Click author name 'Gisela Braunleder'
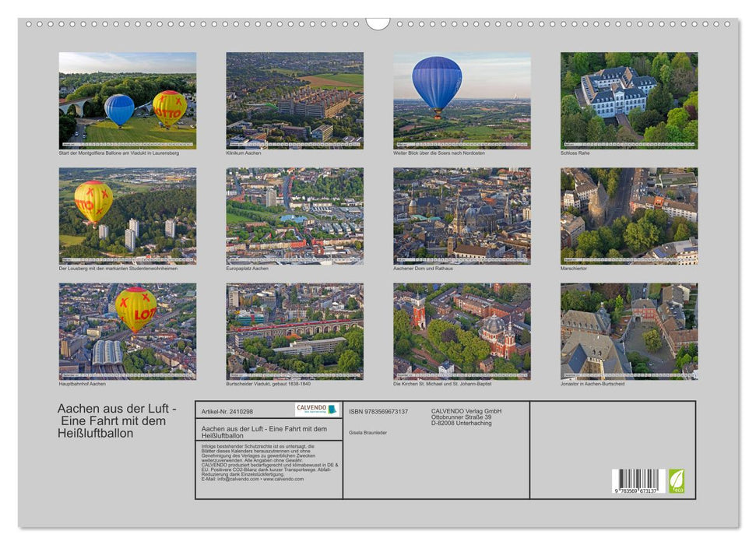 click(367, 433)
